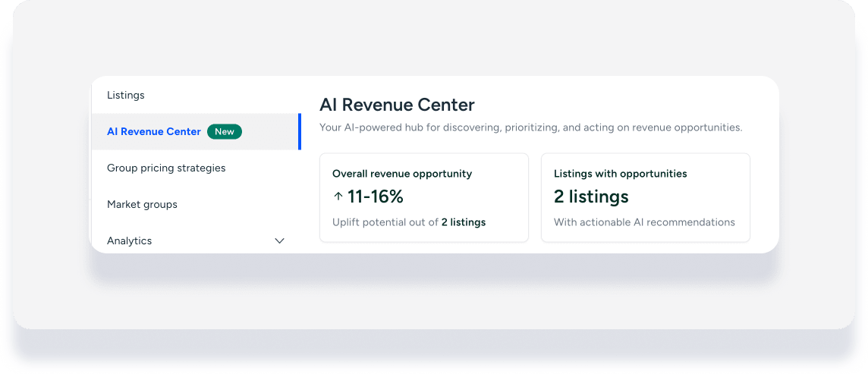Open Group pricing strategies
Image resolution: width=868 pixels, height=374 pixels.
[166, 168]
